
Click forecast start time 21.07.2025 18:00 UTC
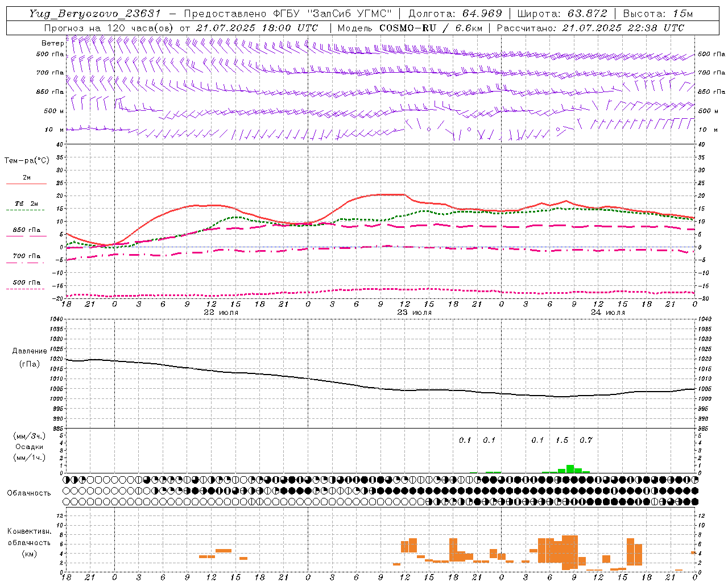(257, 28)
